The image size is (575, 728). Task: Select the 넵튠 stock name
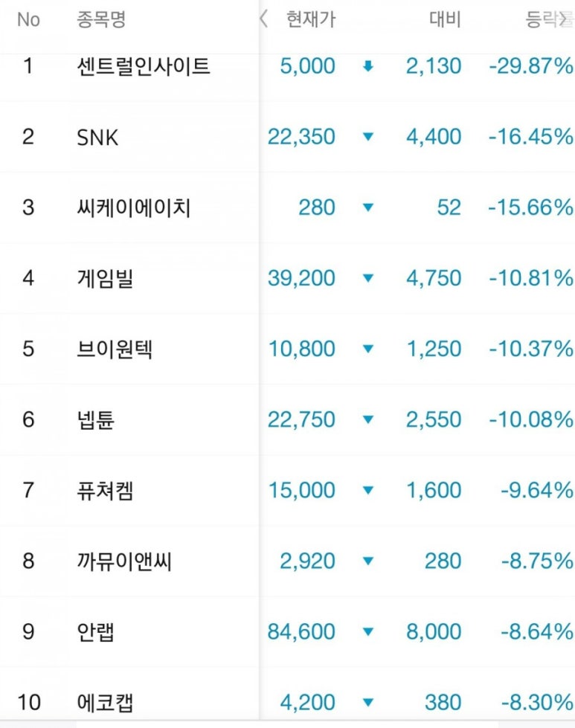pos(96,419)
